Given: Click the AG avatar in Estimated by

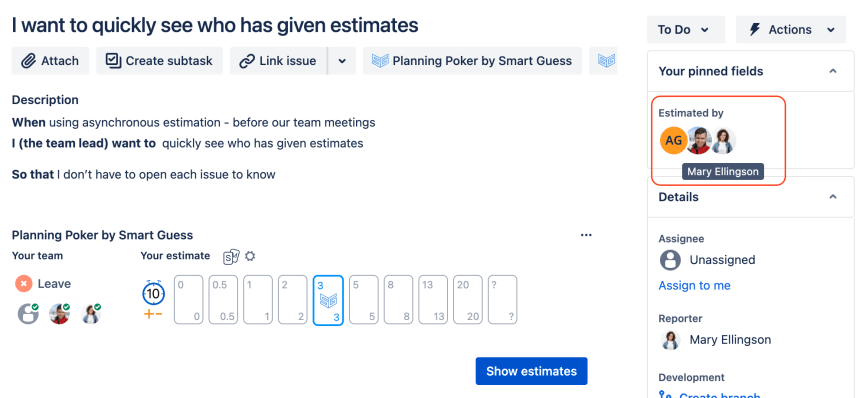Looking at the screenshot, I should click(x=674, y=140).
